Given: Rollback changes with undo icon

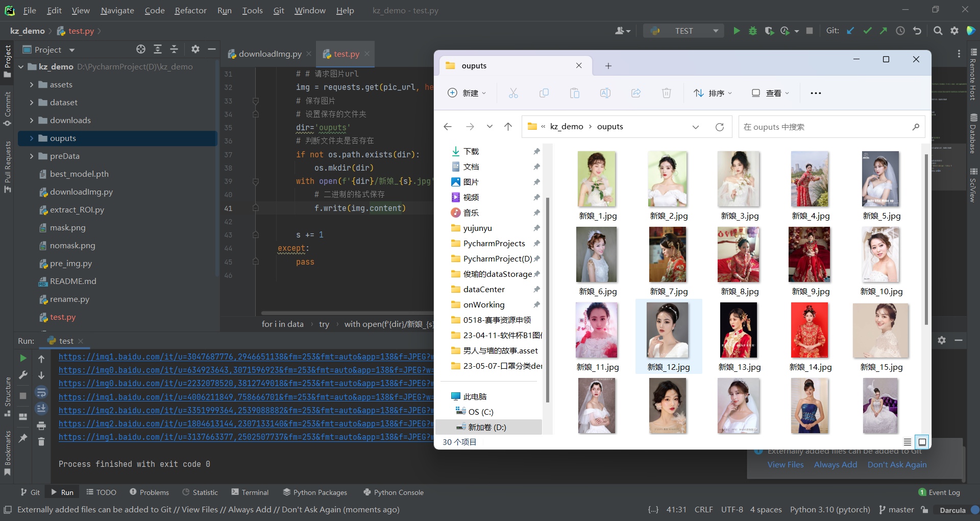Looking at the screenshot, I should pyautogui.click(x=917, y=31).
